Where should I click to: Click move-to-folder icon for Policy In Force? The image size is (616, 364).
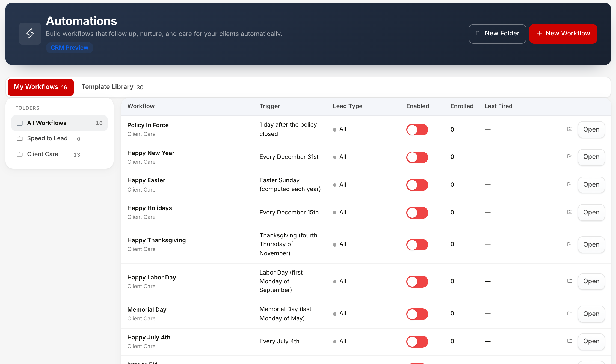(570, 129)
